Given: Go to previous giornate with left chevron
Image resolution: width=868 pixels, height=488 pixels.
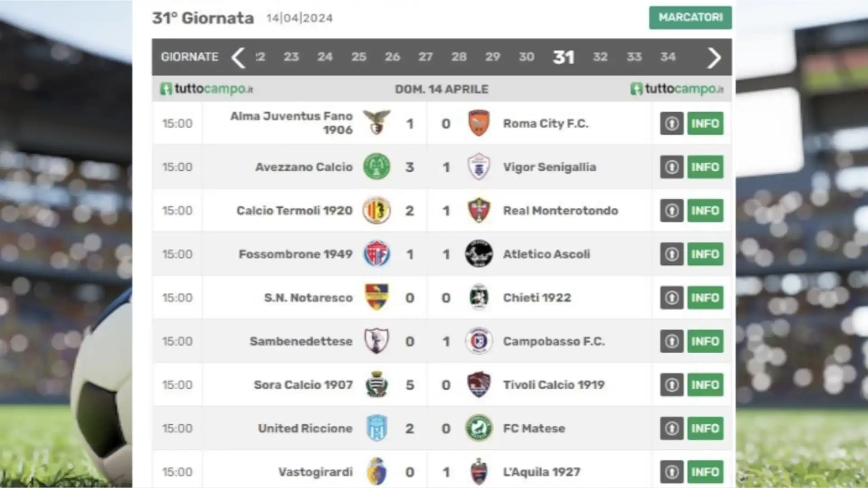Looking at the screenshot, I should [238, 57].
